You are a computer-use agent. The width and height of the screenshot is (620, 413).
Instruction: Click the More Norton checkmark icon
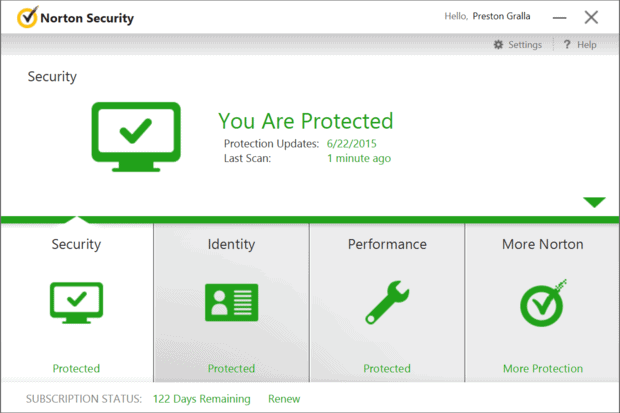pyautogui.click(x=542, y=303)
